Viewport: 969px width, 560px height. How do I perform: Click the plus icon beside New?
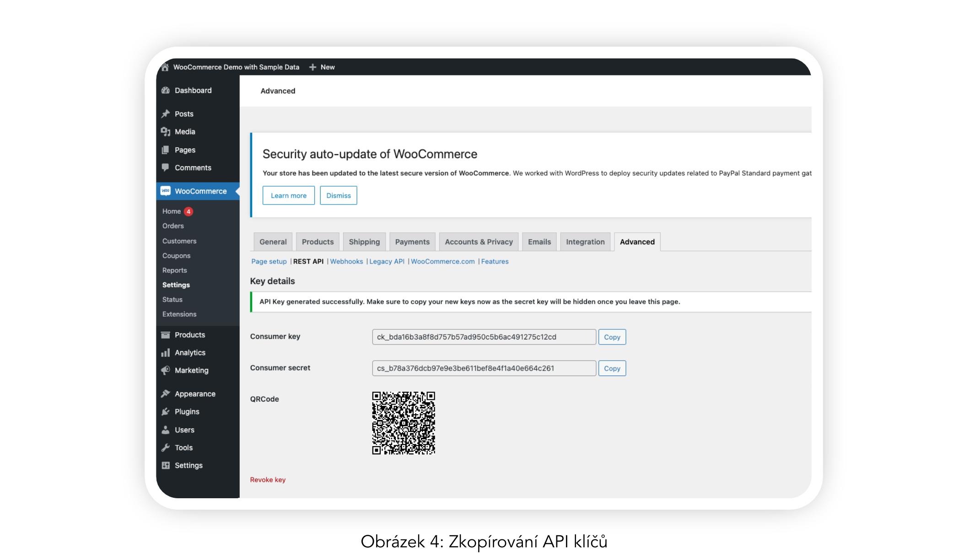[313, 67]
